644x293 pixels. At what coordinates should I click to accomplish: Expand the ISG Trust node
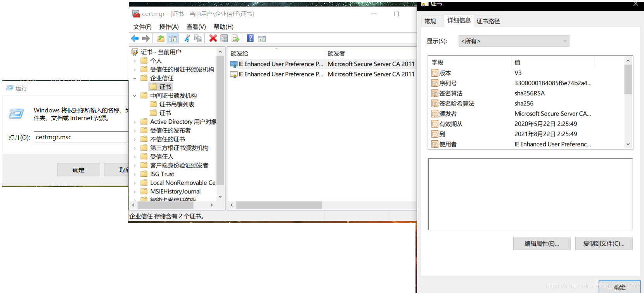pos(135,174)
